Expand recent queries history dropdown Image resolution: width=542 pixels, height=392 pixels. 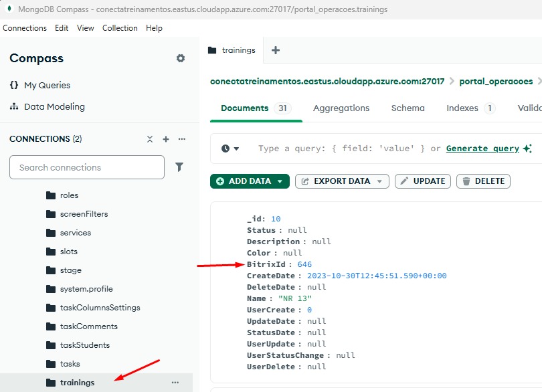pos(230,149)
